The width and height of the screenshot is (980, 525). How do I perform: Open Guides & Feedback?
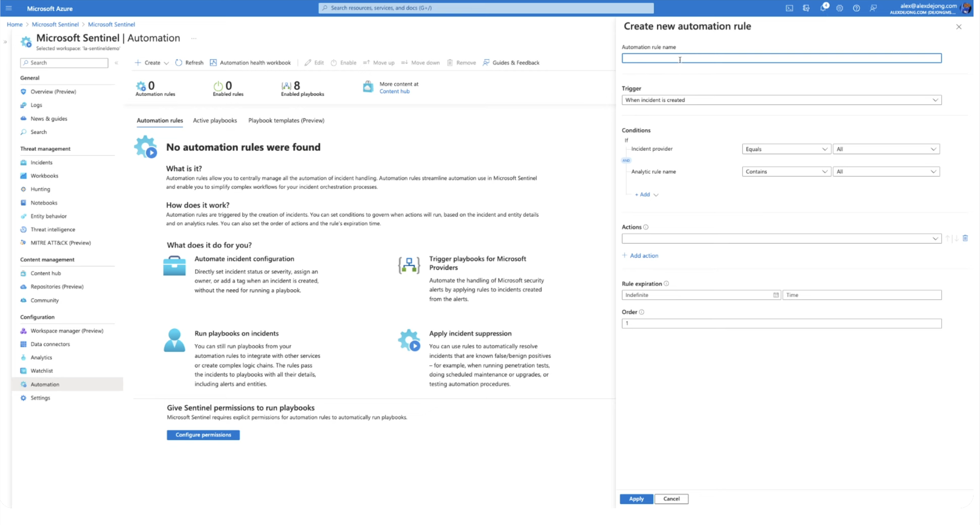coord(511,63)
